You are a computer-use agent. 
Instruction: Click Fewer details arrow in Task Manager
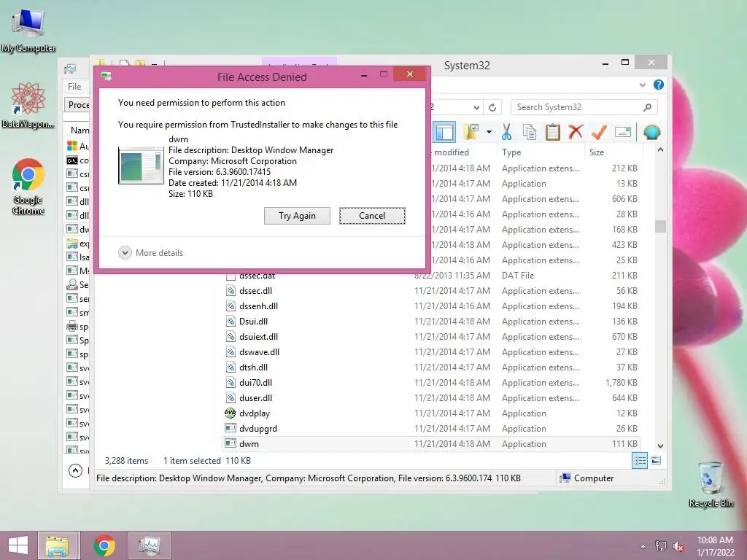(75, 471)
